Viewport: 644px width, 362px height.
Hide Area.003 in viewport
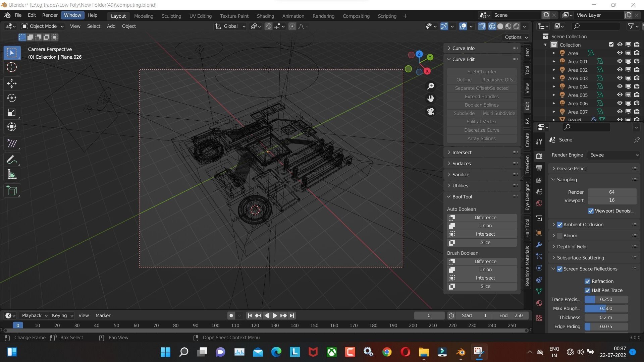(x=620, y=78)
